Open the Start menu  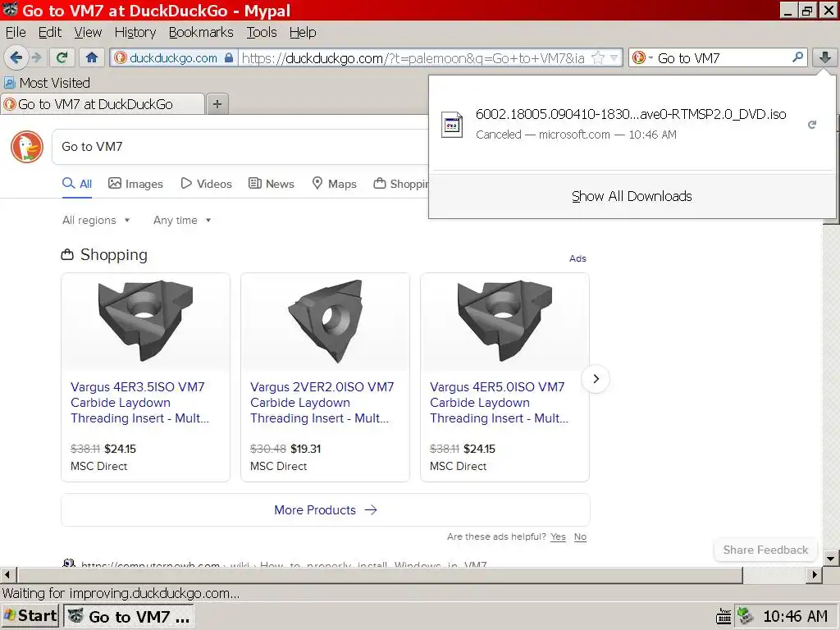(x=30, y=616)
